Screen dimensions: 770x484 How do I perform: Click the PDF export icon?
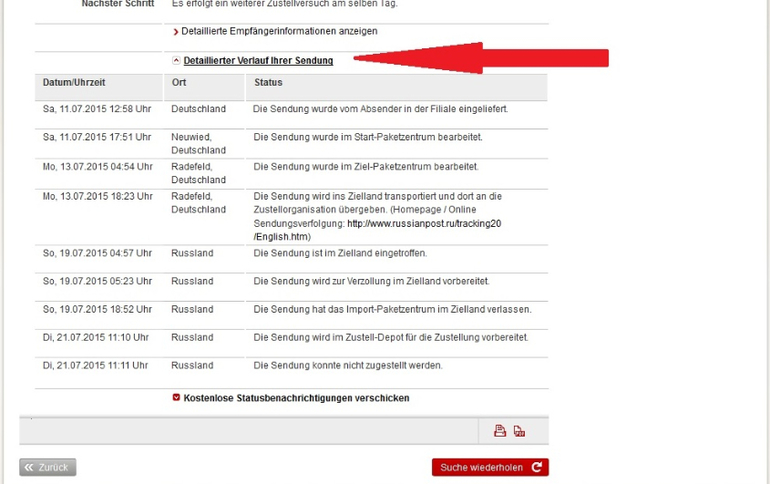519,431
